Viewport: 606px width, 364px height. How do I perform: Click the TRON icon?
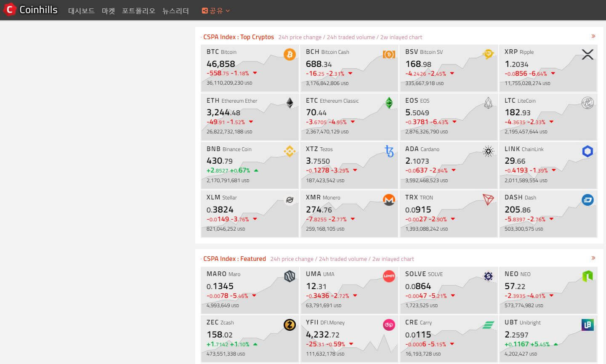point(488,199)
